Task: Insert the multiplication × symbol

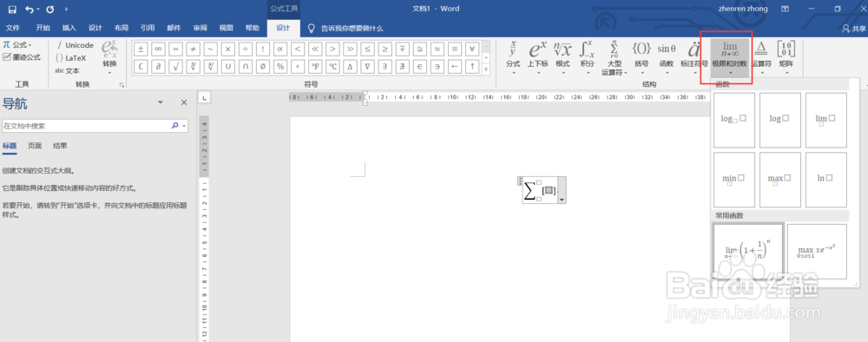Action: (x=228, y=49)
